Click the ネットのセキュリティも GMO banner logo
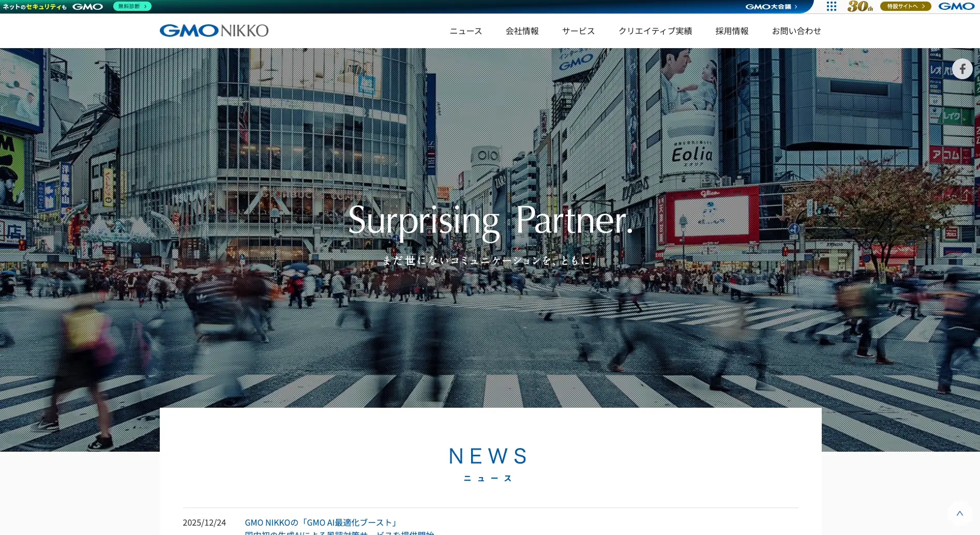The height and width of the screenshot is (535, 980). point(53,7)
